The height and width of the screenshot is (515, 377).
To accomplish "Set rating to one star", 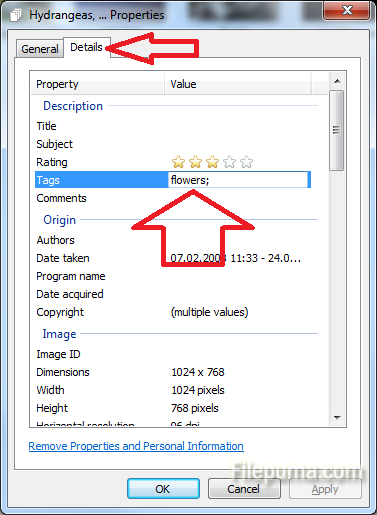I will [x=178, y=162].
